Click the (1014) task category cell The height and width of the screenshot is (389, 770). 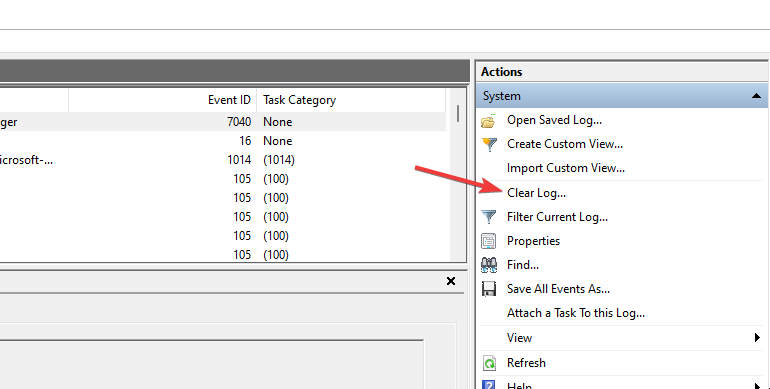pyautogui.click(x=279, y=160)
